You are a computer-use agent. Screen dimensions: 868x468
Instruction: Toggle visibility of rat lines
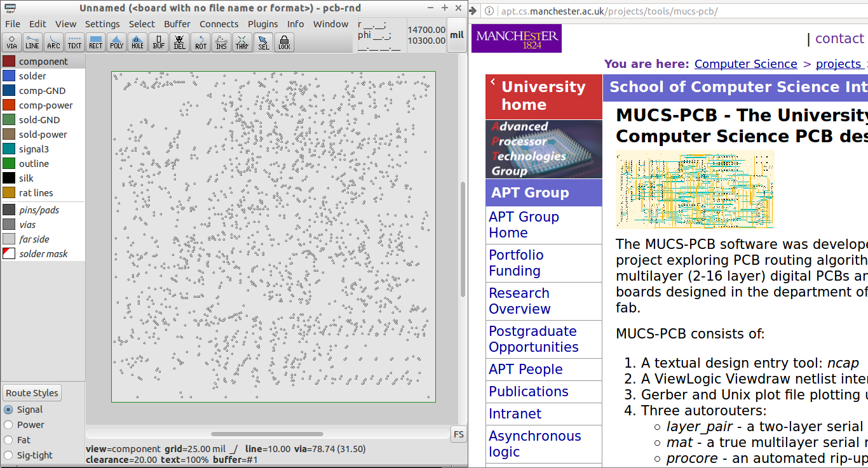pyautogui.click(x=9, y=193)
